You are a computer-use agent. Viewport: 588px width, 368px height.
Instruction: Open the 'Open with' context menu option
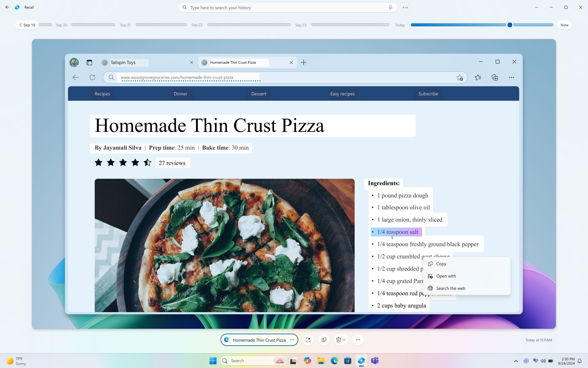point(446,276)
